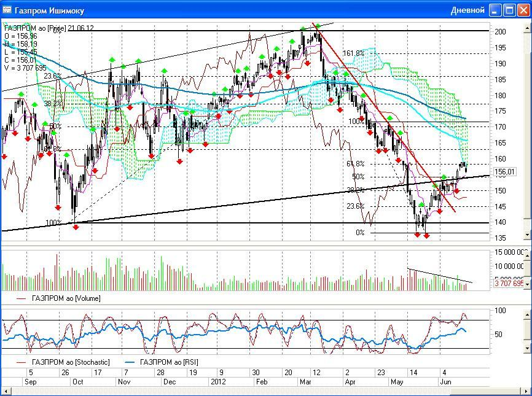532x396 pixels.
Task: Click the 61.8% label near the 158 level
Action: click(355, 164)
